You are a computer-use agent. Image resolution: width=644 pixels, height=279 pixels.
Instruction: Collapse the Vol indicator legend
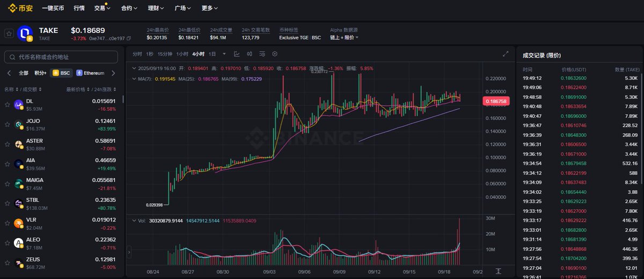click(134, 220)
